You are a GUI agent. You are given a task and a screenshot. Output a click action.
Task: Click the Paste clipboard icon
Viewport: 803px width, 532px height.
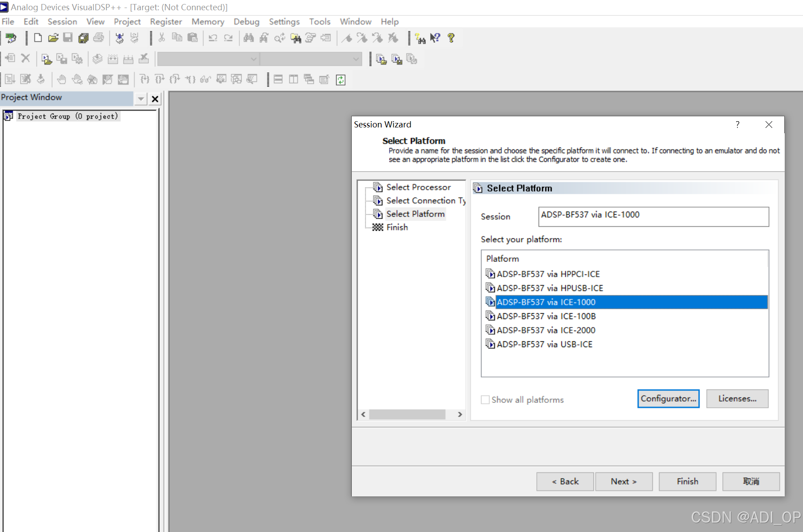click(192, 38)
